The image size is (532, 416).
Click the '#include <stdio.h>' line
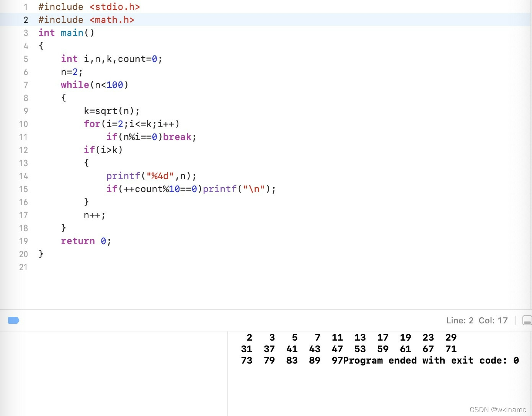tap(89, 7)
